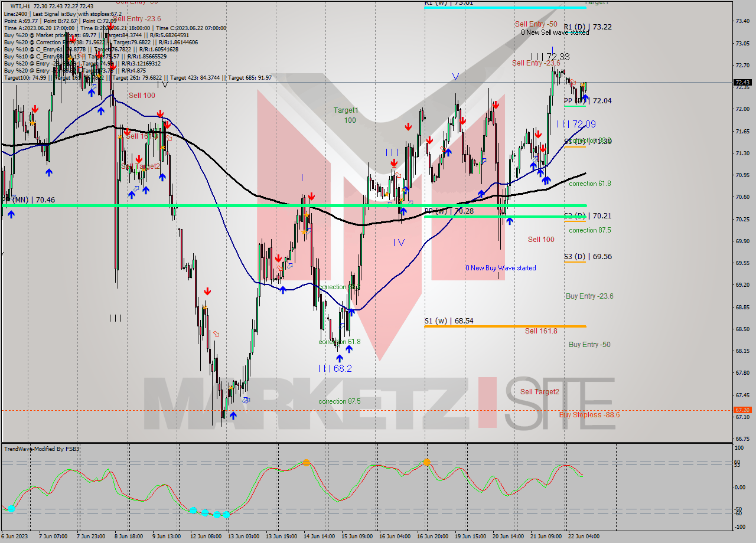This screenshot has height=543, width=756.
Task: Select the 'PP (w) | 70.28' weekly pivot label
Action: [x=448, y=211]
